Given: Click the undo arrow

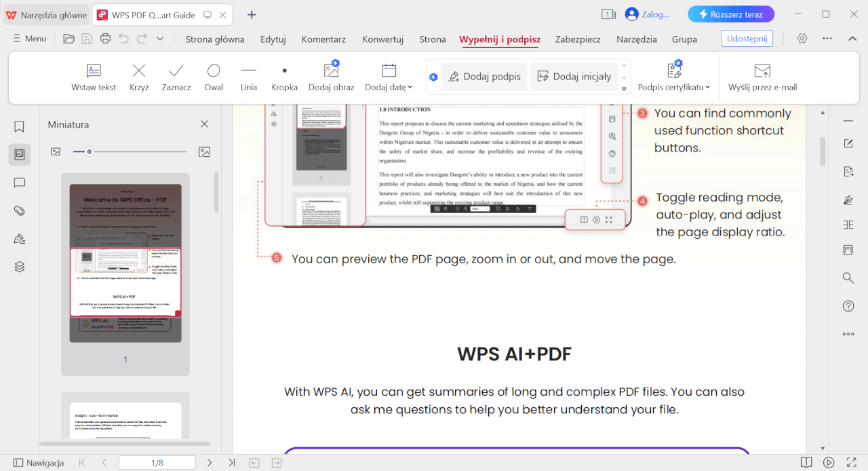Looking at the screenshot, I should pyautogui.click(x=123, y=39).
